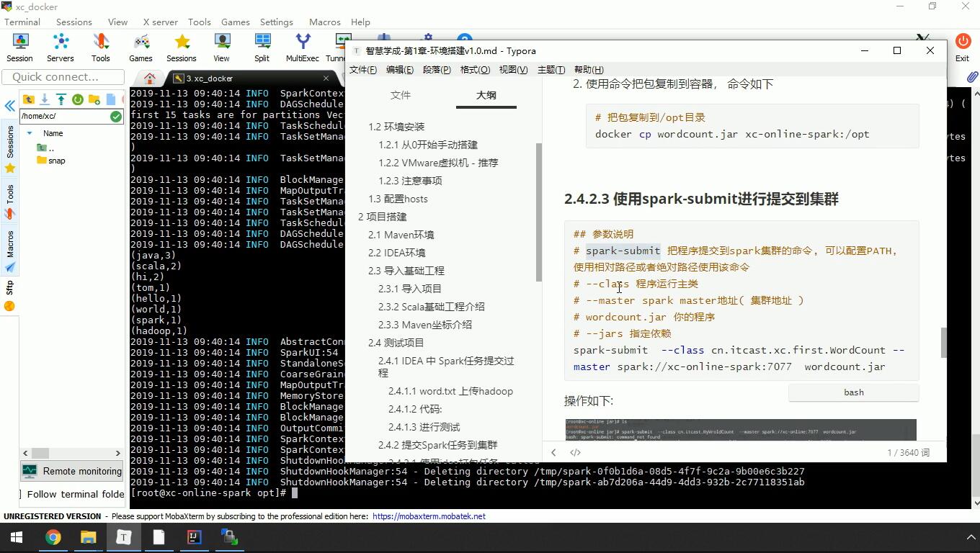Show hidden system tray icons chevron
The image size is (980, 553).
[970, 537]
